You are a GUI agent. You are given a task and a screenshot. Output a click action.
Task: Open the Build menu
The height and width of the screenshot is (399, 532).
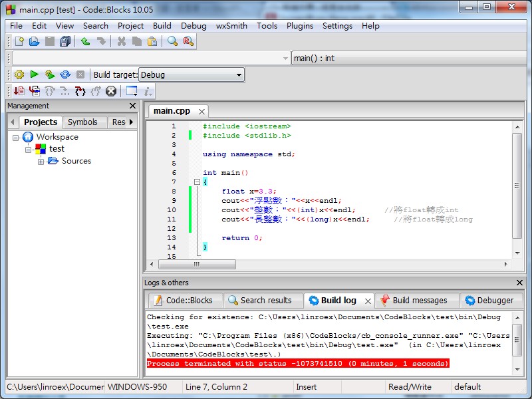162,26
